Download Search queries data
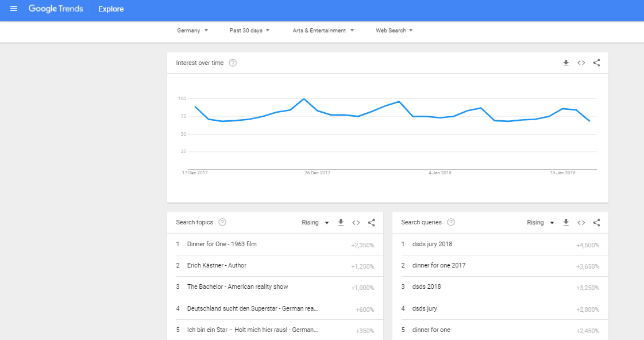Viewport: 644px width, 340px height. (x=566, y=223)
